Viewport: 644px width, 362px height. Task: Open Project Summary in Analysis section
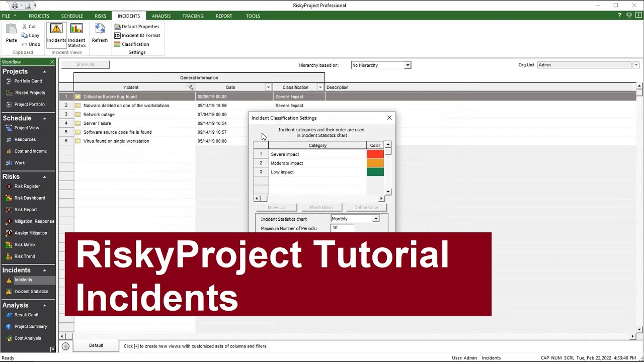click(31, 327)
